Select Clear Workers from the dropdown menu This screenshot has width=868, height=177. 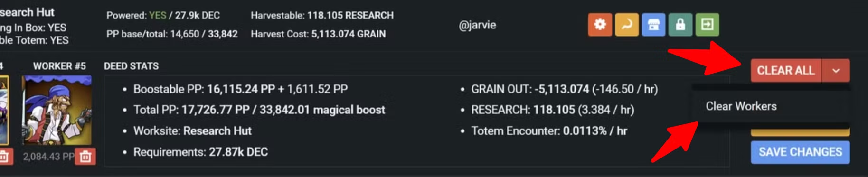tap(741, 106)
